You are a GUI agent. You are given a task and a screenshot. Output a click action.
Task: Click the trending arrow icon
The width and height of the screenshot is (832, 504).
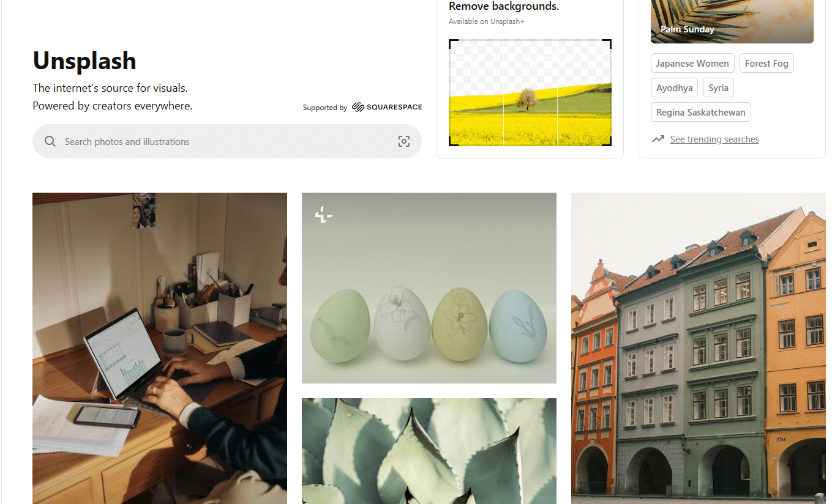pos(658,139)
